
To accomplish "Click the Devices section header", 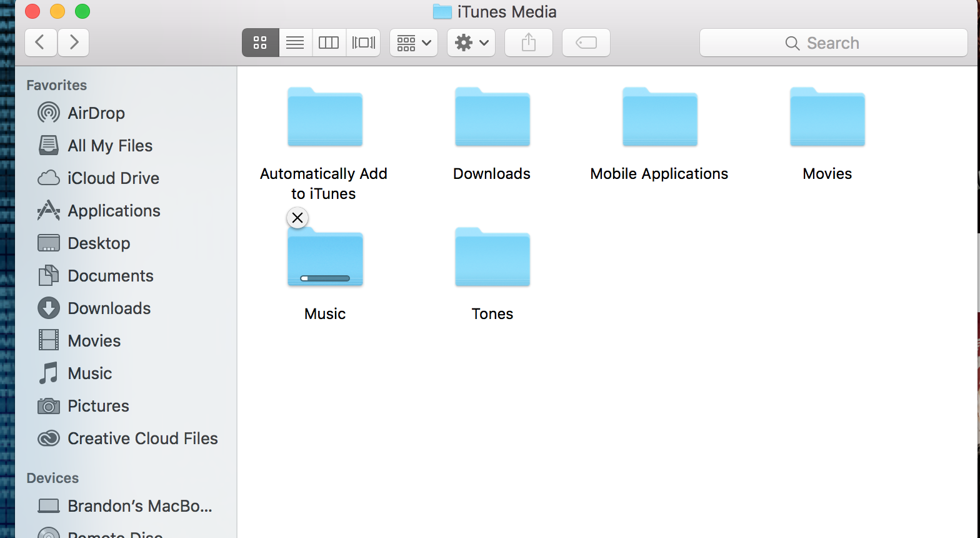I will [52, 478].
